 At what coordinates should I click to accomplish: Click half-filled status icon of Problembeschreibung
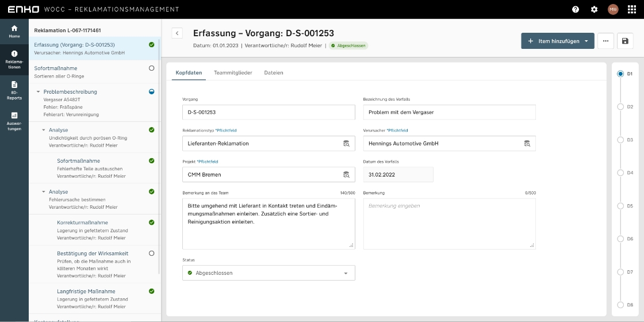point(152,91)
